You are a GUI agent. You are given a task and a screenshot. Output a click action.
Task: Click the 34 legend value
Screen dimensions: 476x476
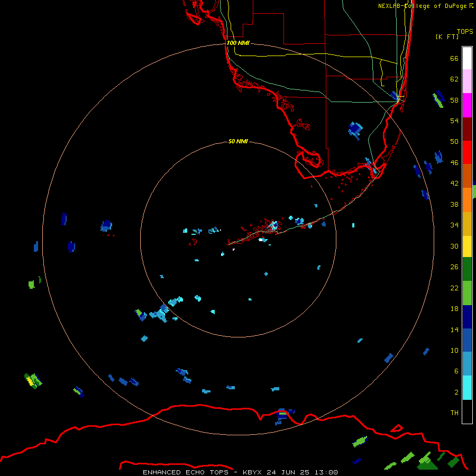(x=454, y=225)
